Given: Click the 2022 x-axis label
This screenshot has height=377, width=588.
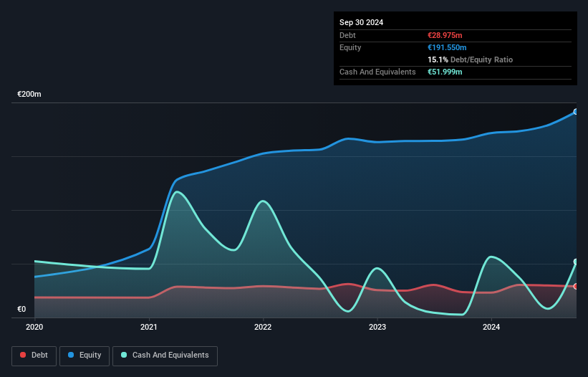Looking at the screenshot, I should (x=263, y=327).
